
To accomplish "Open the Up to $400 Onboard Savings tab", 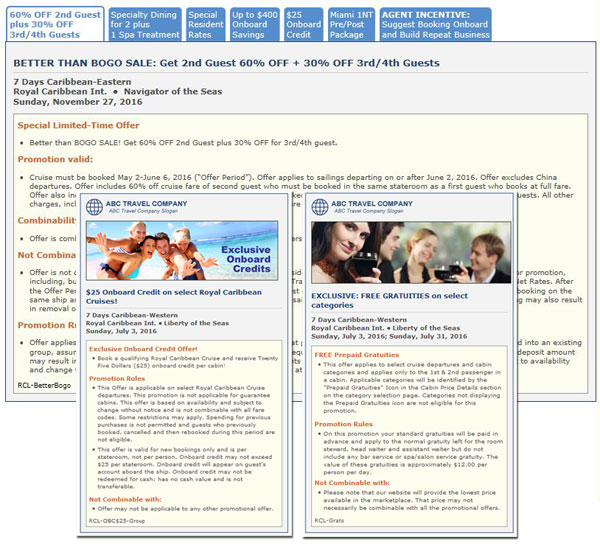I will (x=254, y=24).
